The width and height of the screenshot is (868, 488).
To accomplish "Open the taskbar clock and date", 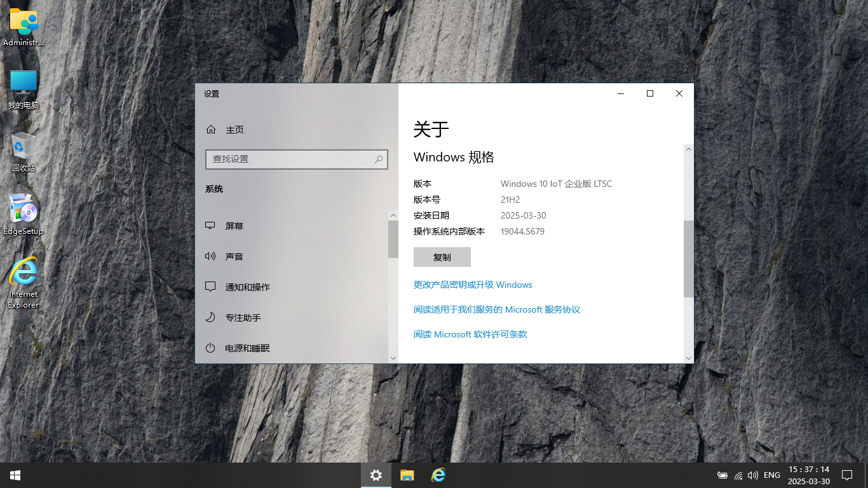I will [809, 475].
